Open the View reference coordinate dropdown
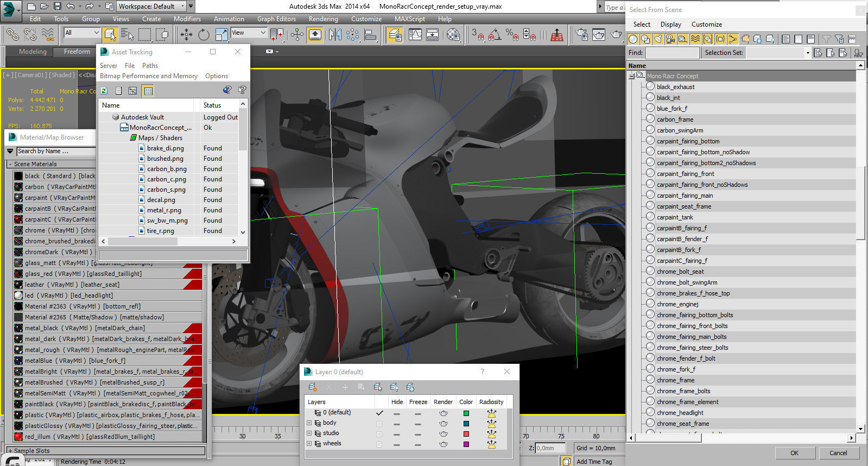 click(x=249, y=33)
